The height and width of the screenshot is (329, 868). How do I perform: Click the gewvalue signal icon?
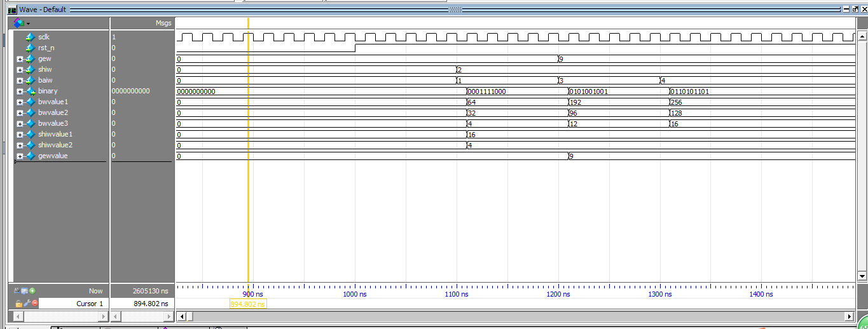tap(31, 156)
